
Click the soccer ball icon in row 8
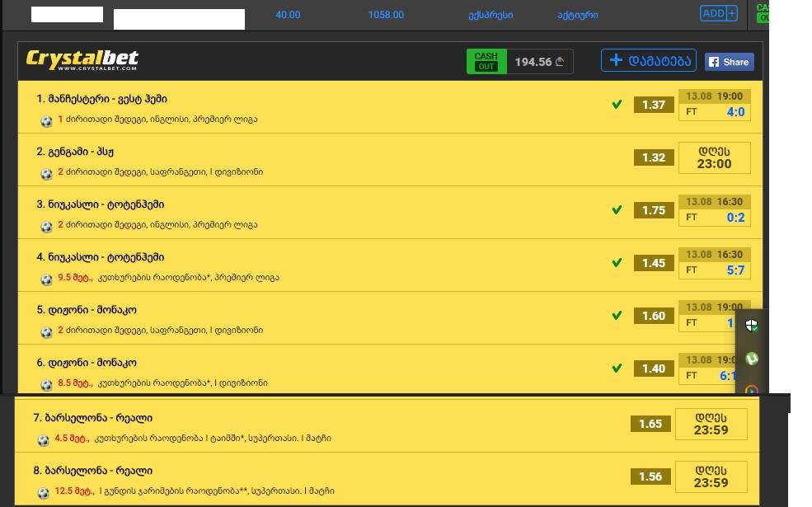pyautogui.click(x=44, y=493)
